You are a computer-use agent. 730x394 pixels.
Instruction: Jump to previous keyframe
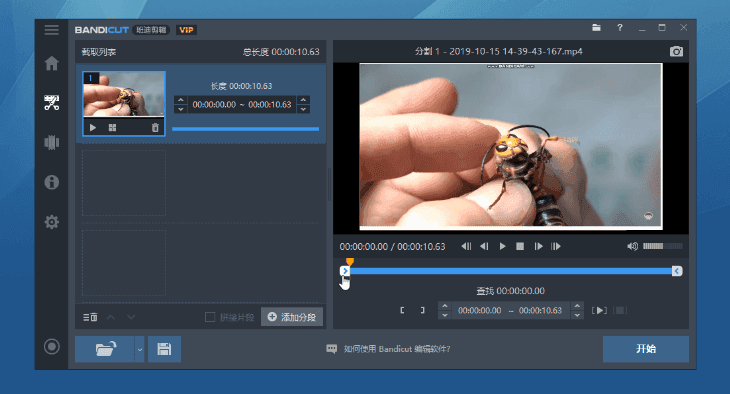[x=466, y=246]
